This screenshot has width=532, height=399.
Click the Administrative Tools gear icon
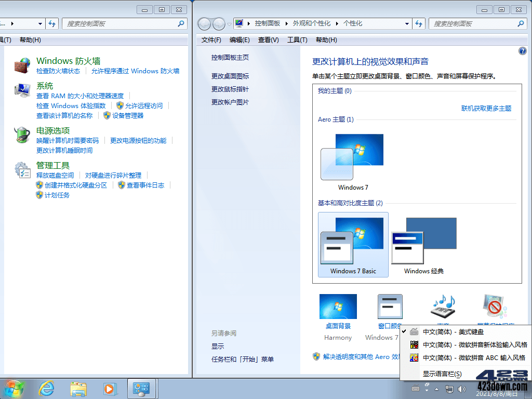click(x=22, y=170)
